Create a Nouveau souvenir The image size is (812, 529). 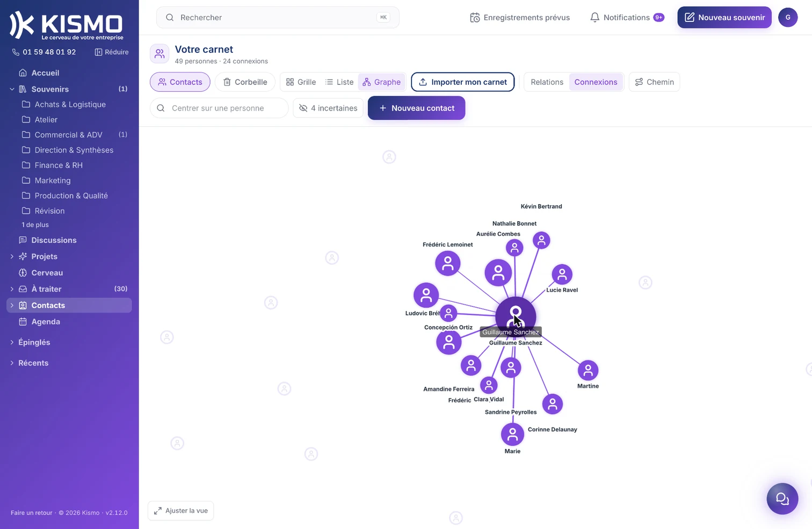point(724,18)
